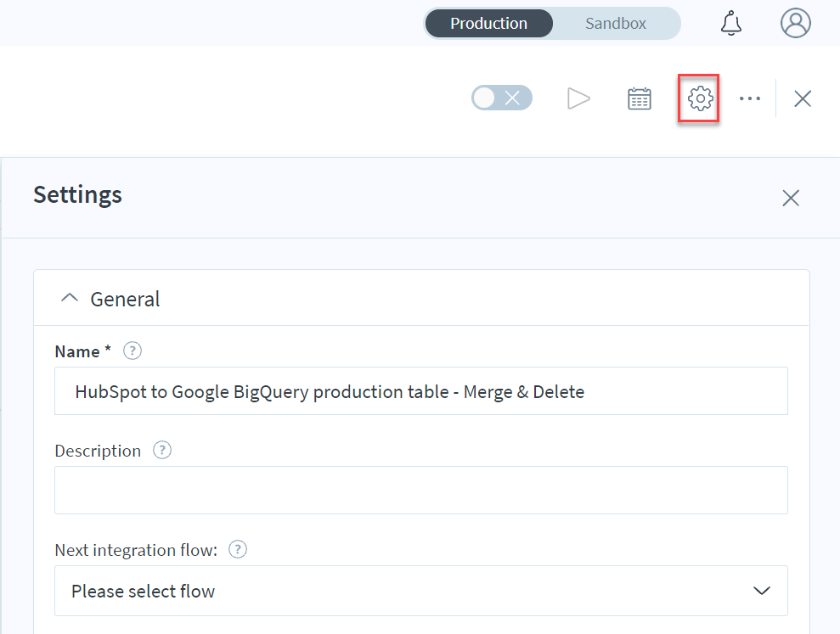Show help for Description field
The width and height of the screenshot is (840, 634).
coord(162,450)
